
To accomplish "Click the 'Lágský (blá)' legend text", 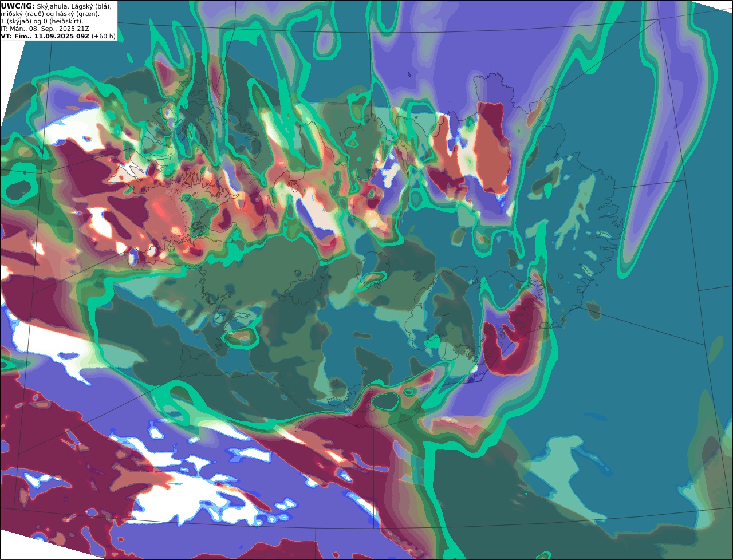I will click(90, 6).
